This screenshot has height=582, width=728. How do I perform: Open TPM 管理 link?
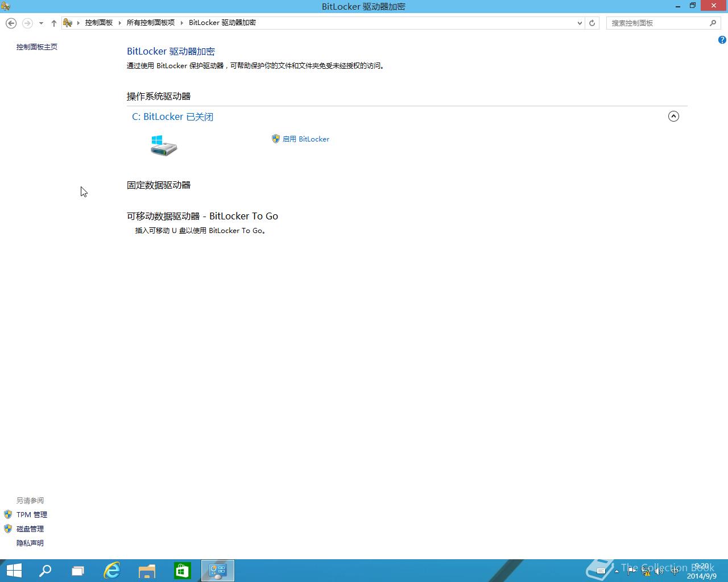click(32, 515)
